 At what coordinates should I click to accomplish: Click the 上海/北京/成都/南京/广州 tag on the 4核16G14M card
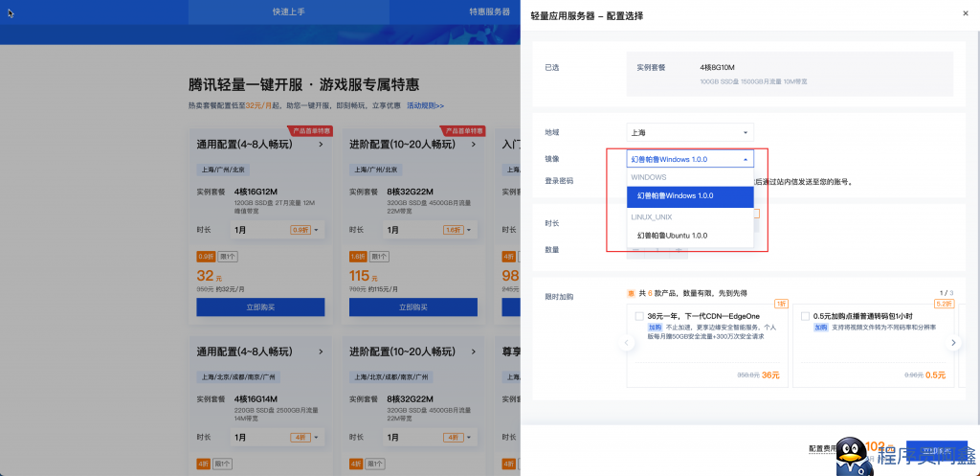point(238,377)
